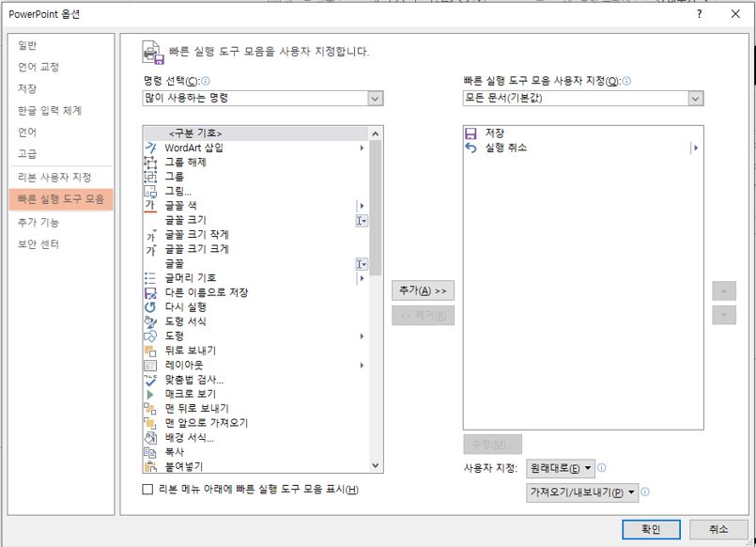
Task: Select the 도형 서식 icon
Action: (150, 321)
